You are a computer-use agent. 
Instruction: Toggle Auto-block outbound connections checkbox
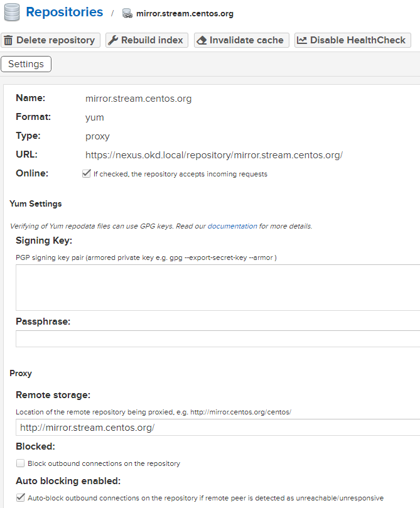point(20,497)
